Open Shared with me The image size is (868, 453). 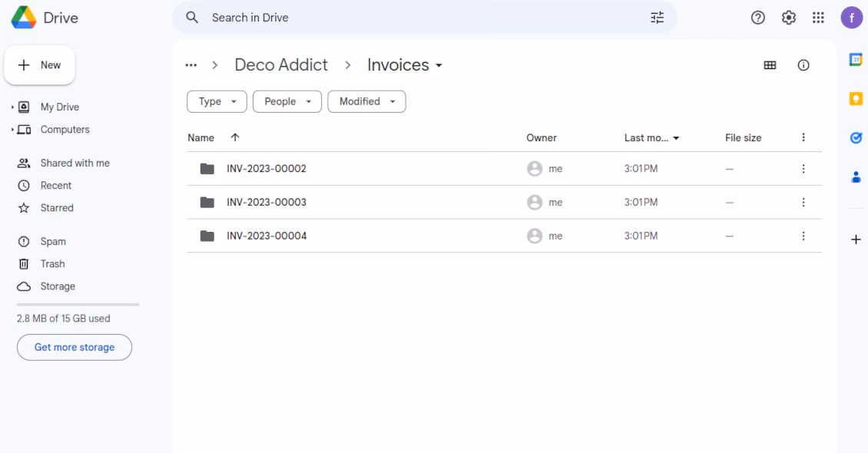coord(75,164)
